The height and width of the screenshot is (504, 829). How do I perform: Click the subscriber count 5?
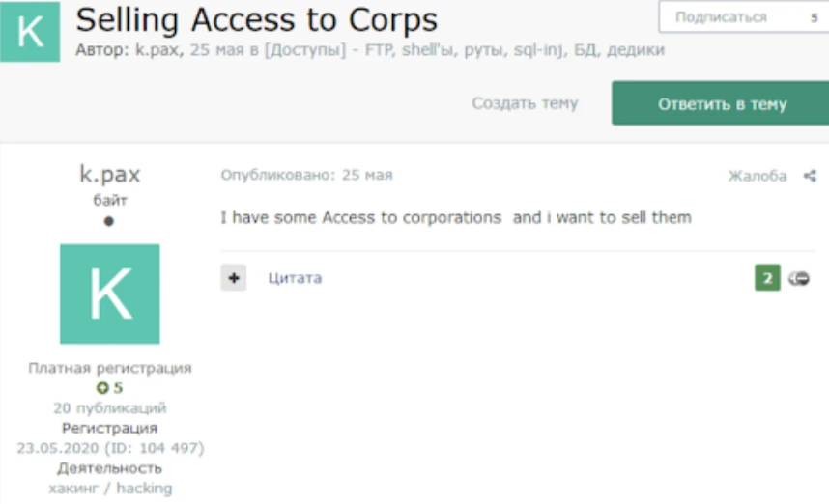[x=815, y=18]
